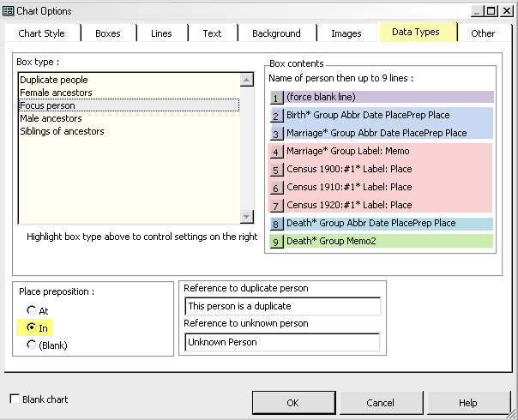Click the Cancel button
518x420 pixels.
381,403
